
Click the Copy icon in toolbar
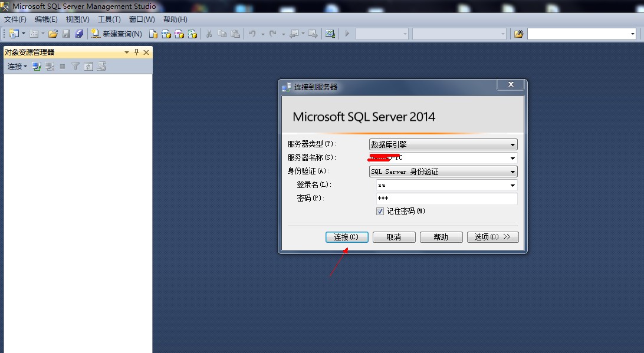point(222,34)
